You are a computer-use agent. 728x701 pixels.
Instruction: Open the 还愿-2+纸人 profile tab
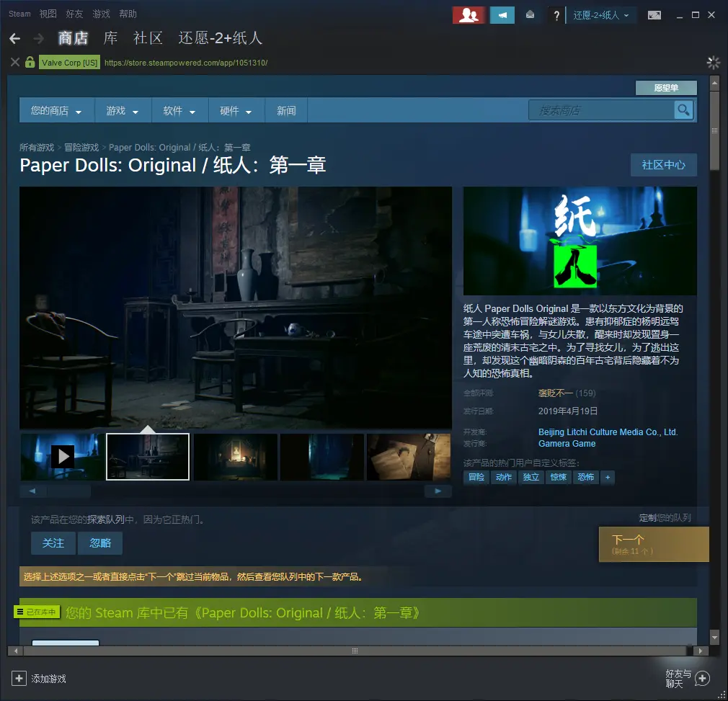[x=221, y=38]
